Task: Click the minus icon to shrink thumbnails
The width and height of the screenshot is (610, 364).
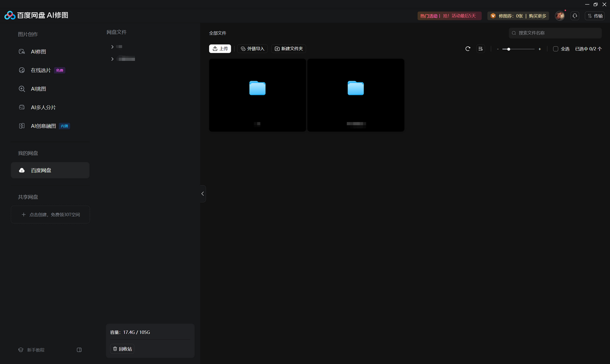Action: click(498, 49)
